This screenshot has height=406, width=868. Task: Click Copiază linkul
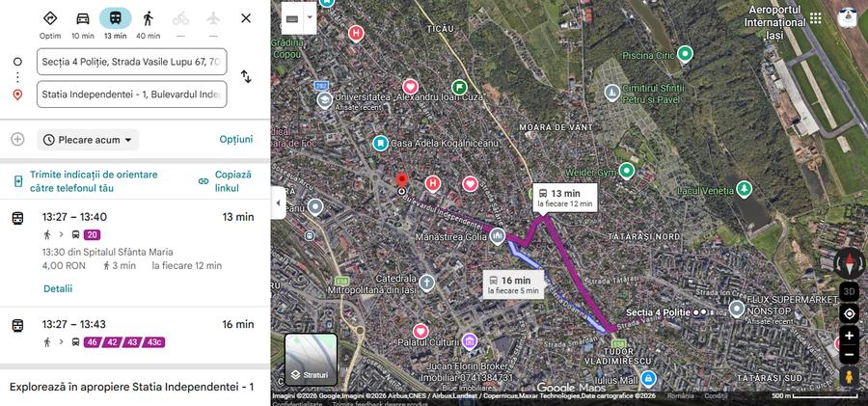tap(226, 181)
